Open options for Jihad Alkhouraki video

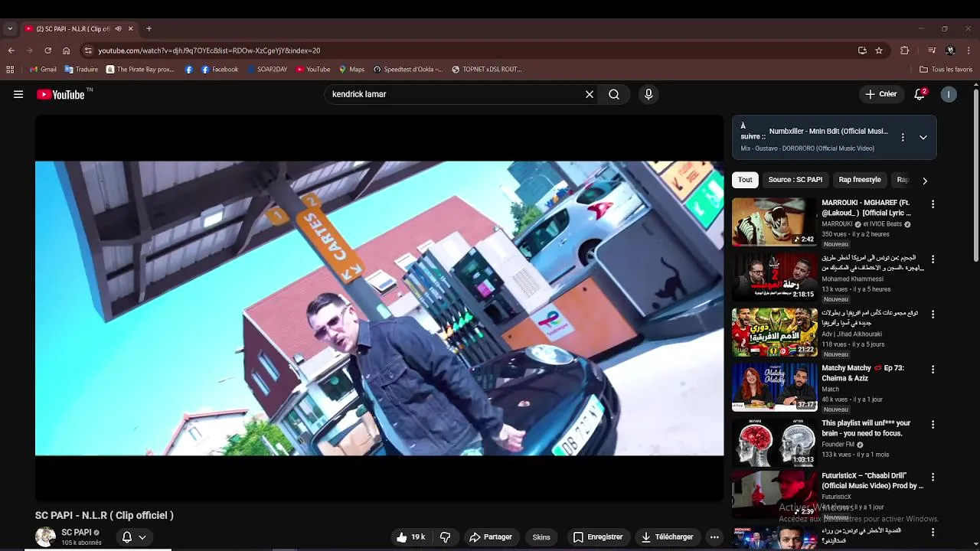(x=933, y=315)
